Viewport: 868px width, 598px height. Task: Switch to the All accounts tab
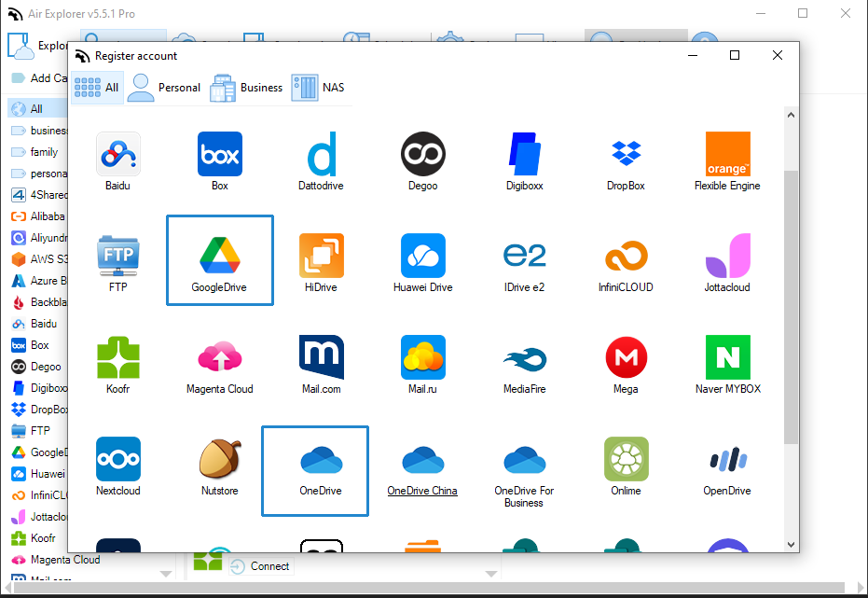97,88
